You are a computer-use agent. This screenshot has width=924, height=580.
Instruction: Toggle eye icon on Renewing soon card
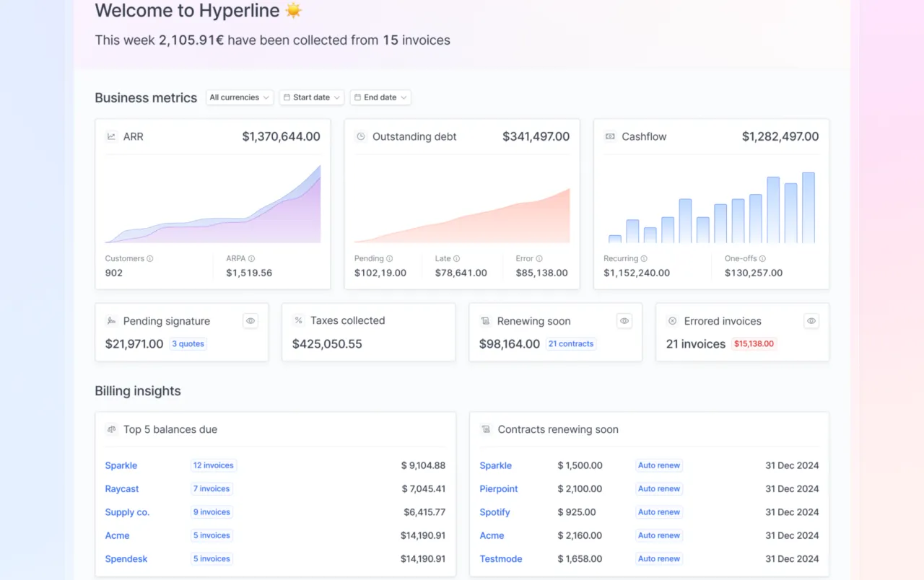(x=624, y=321)
